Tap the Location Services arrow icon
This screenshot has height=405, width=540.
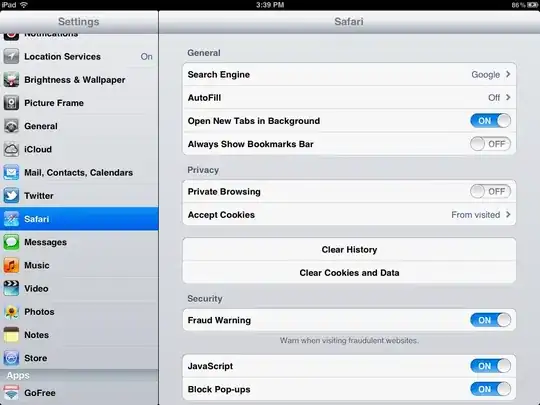(11, 56)
